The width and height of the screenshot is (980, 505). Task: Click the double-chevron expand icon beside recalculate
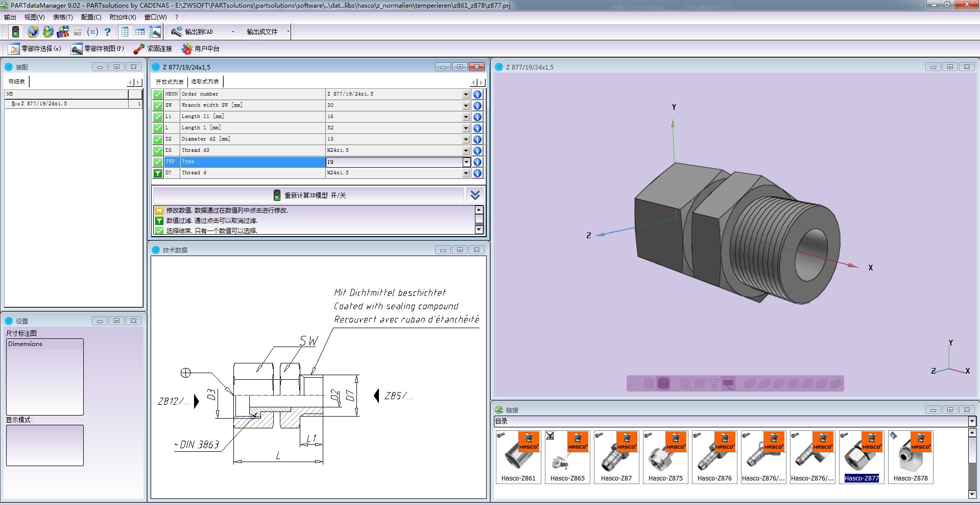475,195
